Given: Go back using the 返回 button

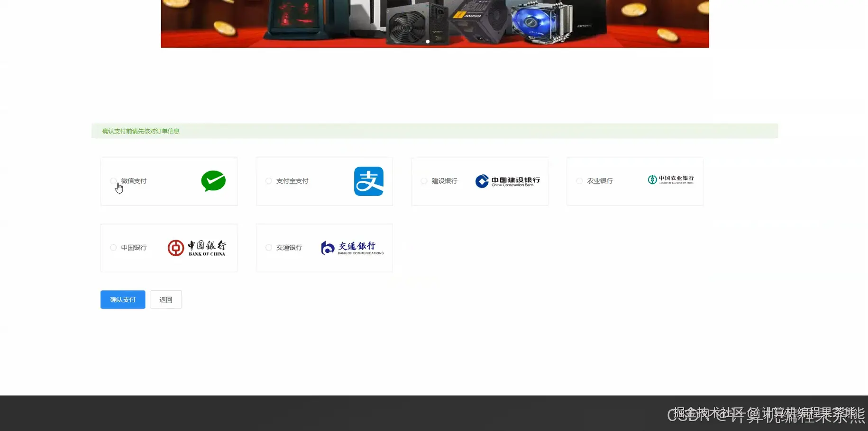Looking at the screenshot, I should pos(166,300).
